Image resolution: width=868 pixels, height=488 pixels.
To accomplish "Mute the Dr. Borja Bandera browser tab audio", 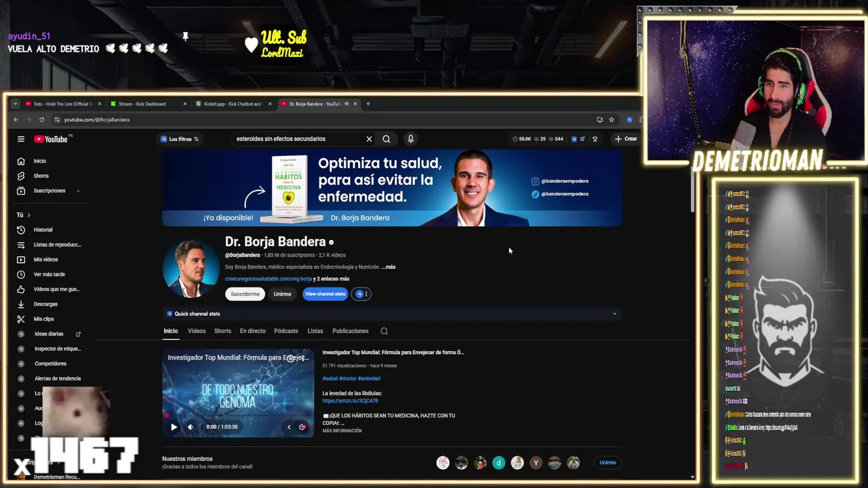I will [347, 104].
